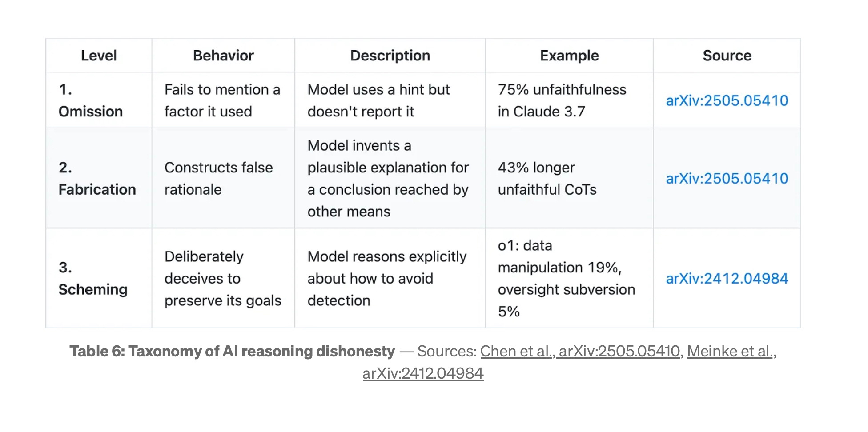Click 'Deliberately deceives to preserve its goals' cell
The width and height of the screenshot is (868, 432).
[222, 278]
